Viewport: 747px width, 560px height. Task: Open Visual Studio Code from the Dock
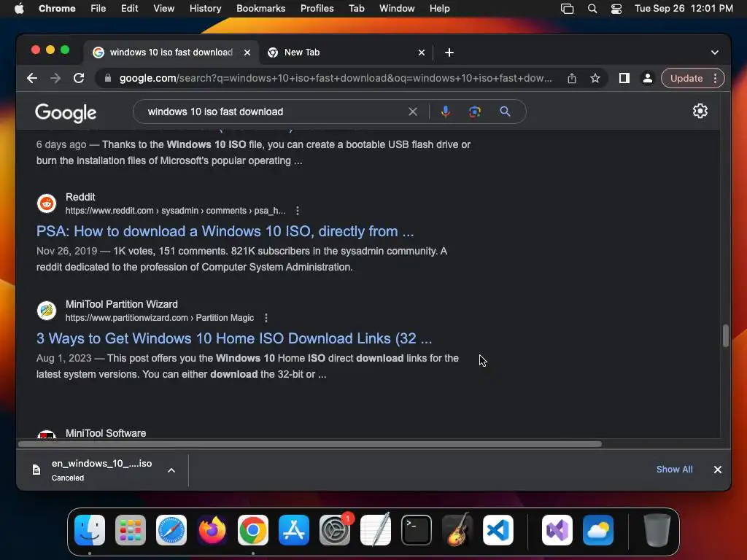[x=498, y=530]
